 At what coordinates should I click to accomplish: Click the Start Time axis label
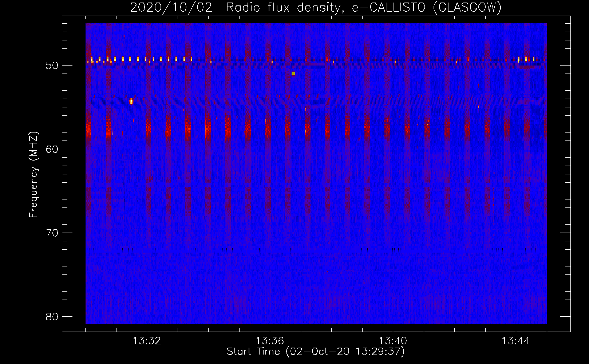tap(316, 352)
